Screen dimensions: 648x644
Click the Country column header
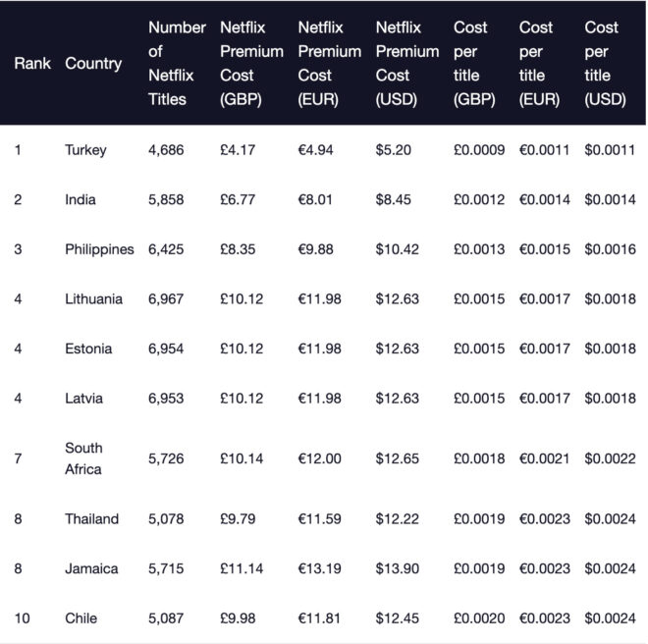point(93,63)
